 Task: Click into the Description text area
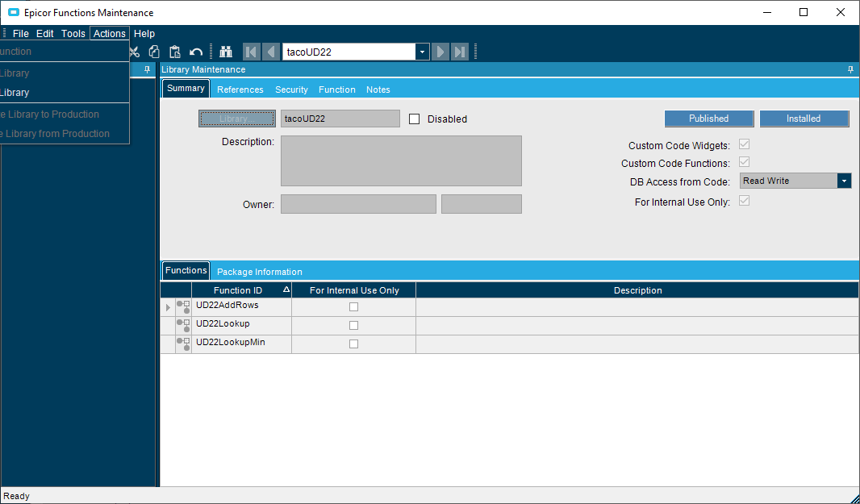[x=401, y=160]
